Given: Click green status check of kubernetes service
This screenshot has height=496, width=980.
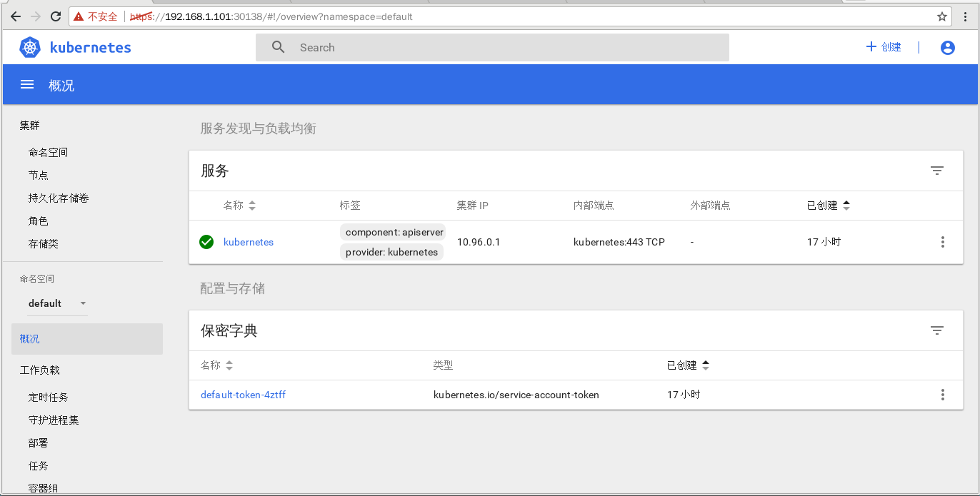Looking at the screenshot, I should (206, 242).
